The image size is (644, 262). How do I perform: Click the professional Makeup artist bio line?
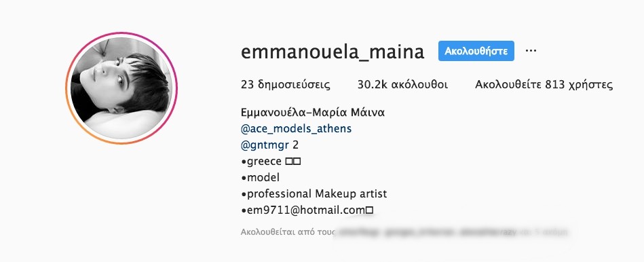click(314, 194)
